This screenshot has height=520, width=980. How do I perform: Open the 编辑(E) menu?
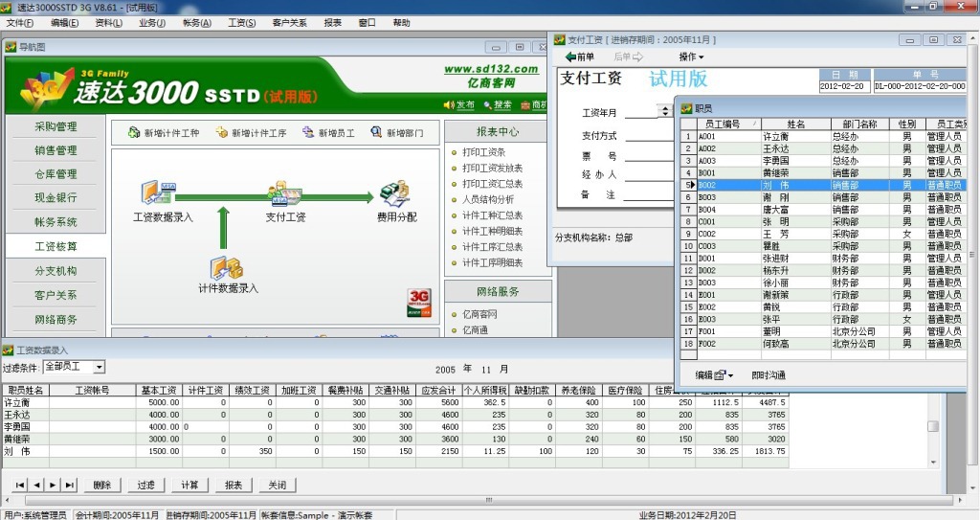[x=64, y=23]
